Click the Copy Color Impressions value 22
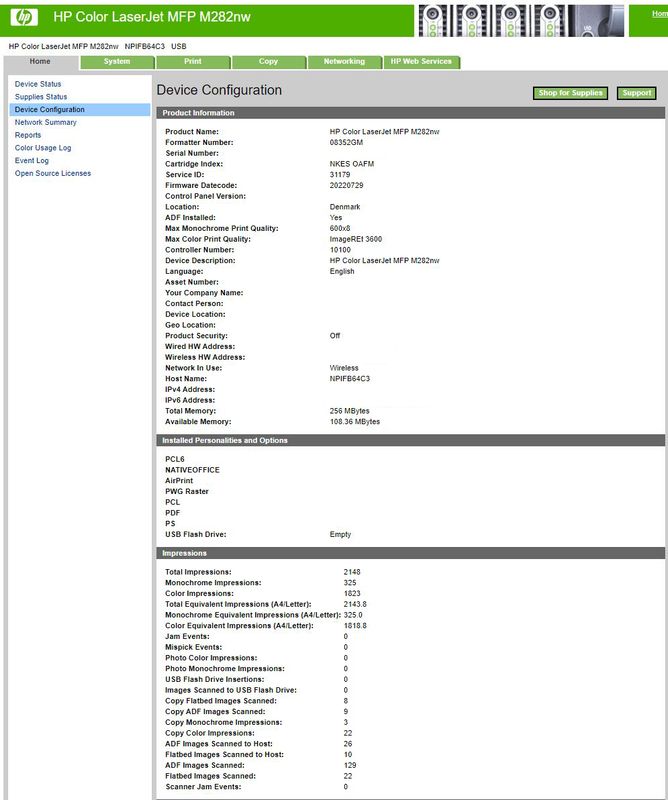The image size is (668, 800). click(x=348, y=733)
